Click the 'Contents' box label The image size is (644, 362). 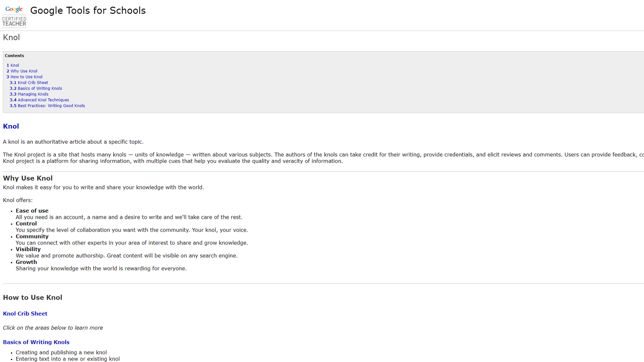pyautogui.click(x=14, y=56)
